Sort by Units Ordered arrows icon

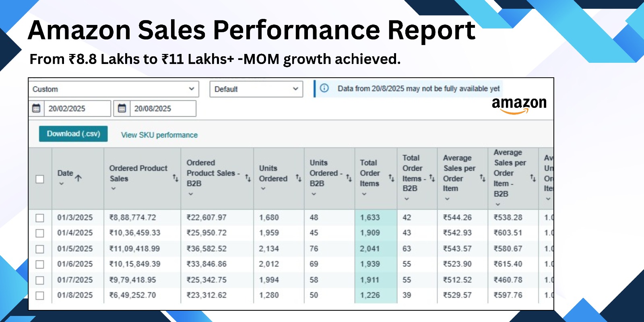point(299,178)
